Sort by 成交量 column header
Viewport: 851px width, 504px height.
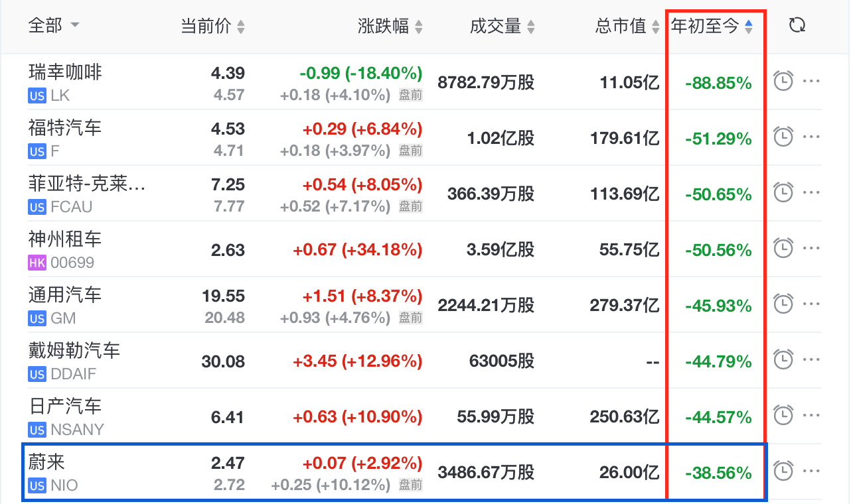coord(502,27)
